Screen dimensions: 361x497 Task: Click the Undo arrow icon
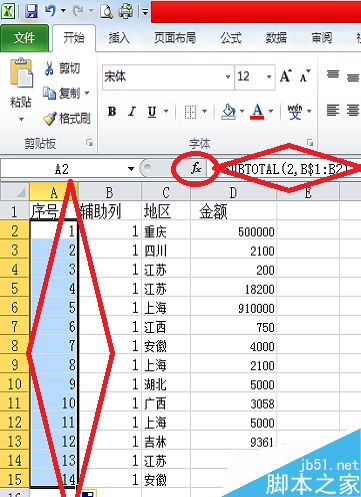tap(50, 11)
